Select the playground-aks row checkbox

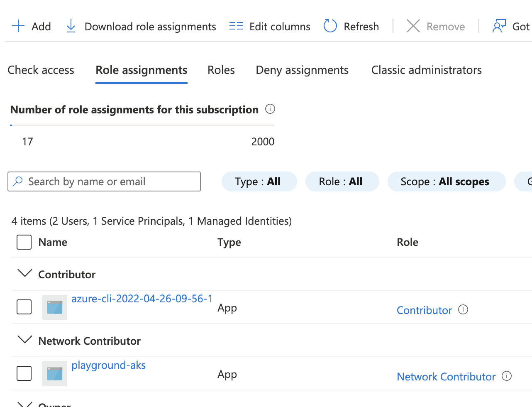coord(24,373)
